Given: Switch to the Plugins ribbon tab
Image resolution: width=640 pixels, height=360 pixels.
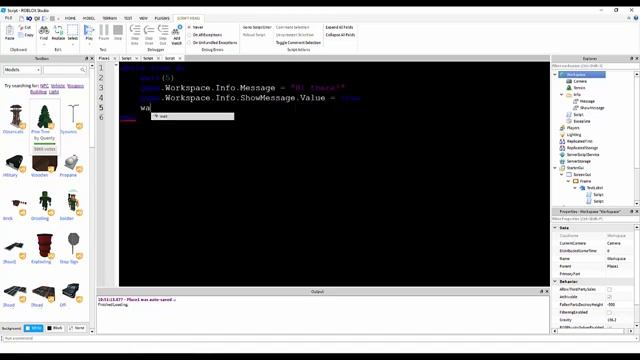Looking at the screenshot, I should 162,18.
